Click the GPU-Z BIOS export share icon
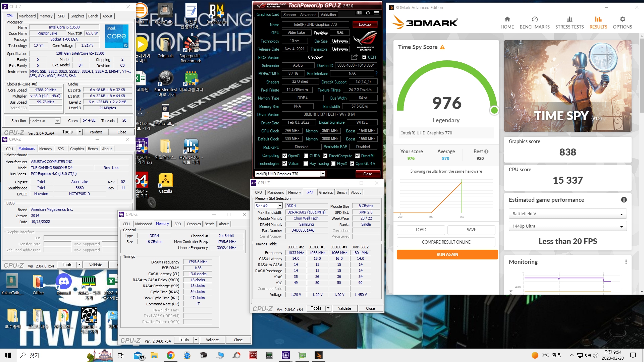Viewport: 644px width, 362px height. (354, 57)
